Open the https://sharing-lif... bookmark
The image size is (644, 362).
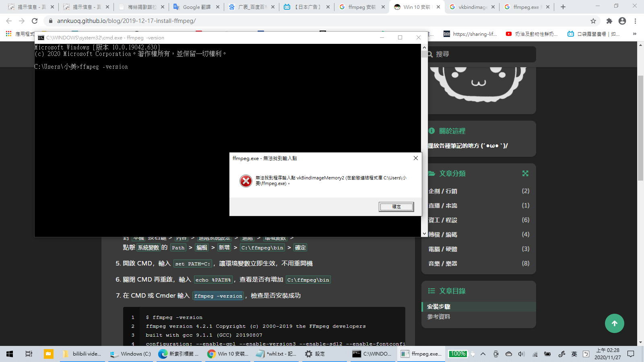coord(470,34)
